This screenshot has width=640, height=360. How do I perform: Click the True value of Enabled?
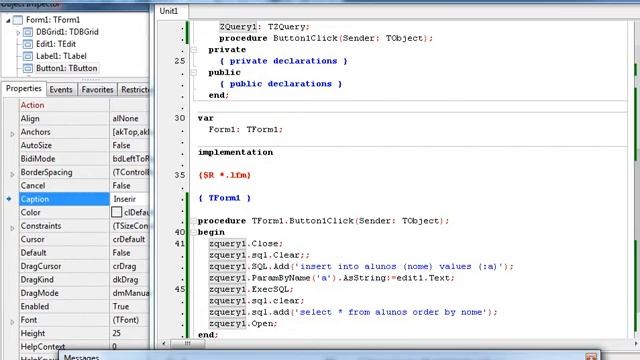(121, 306)
